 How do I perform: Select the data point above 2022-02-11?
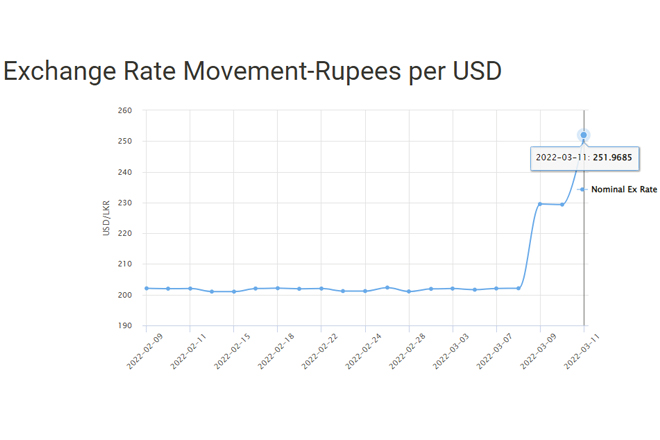pyautogui.click(x=190, y=288)
